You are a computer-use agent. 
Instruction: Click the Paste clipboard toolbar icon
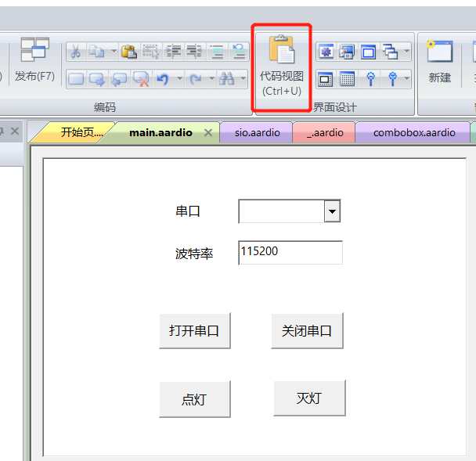coord(129,52)
